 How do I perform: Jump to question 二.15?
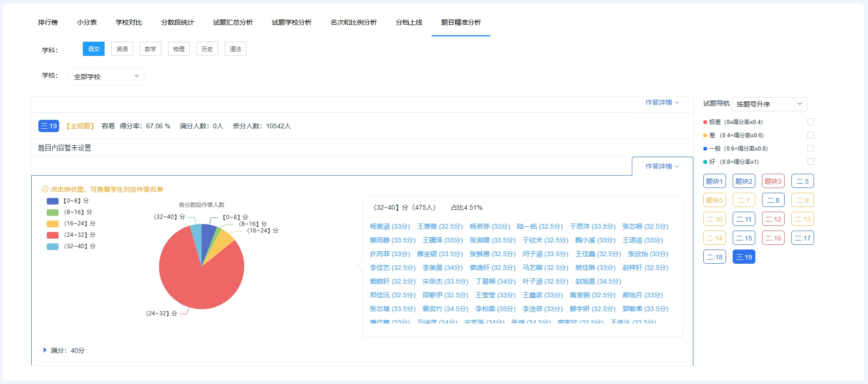tap(744, 238)
